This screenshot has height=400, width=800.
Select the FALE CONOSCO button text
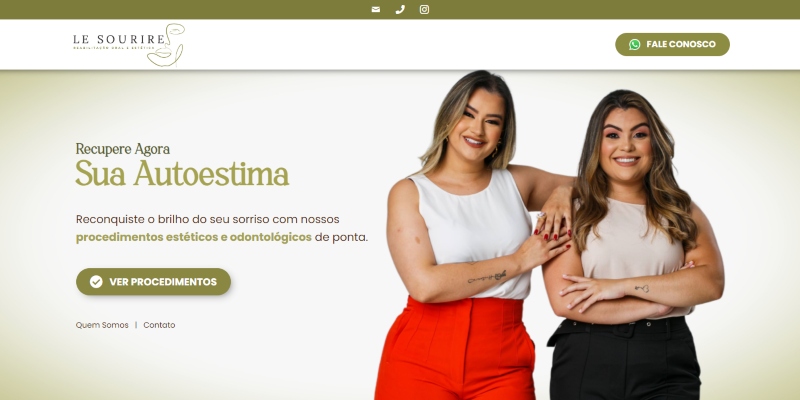click(x=681, y=44)
